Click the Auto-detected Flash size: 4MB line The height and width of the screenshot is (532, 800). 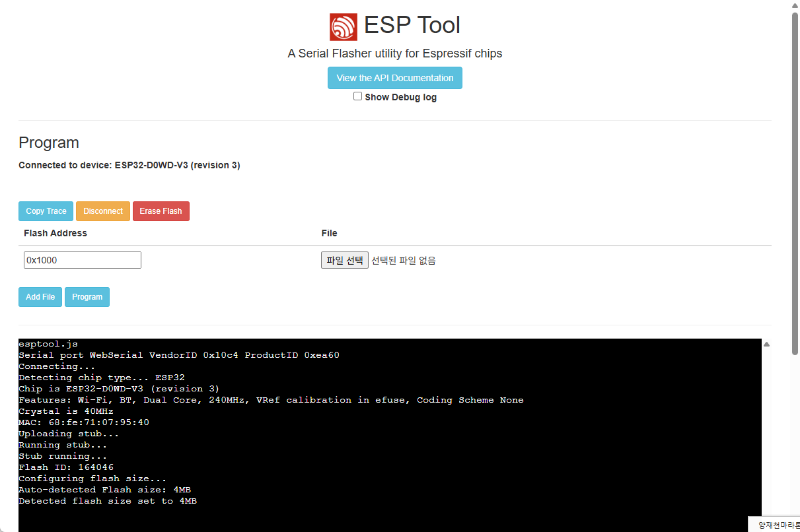[105, 490]
